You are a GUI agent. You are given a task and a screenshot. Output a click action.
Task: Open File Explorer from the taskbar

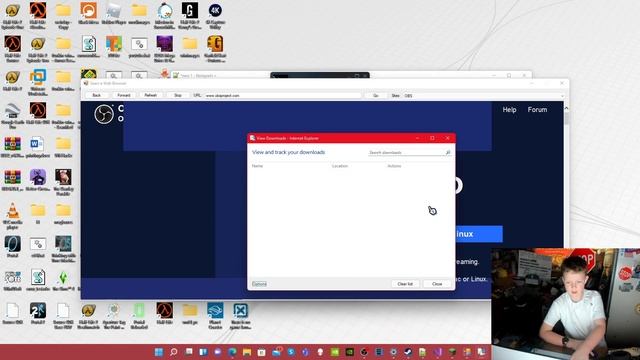(247, 352)
